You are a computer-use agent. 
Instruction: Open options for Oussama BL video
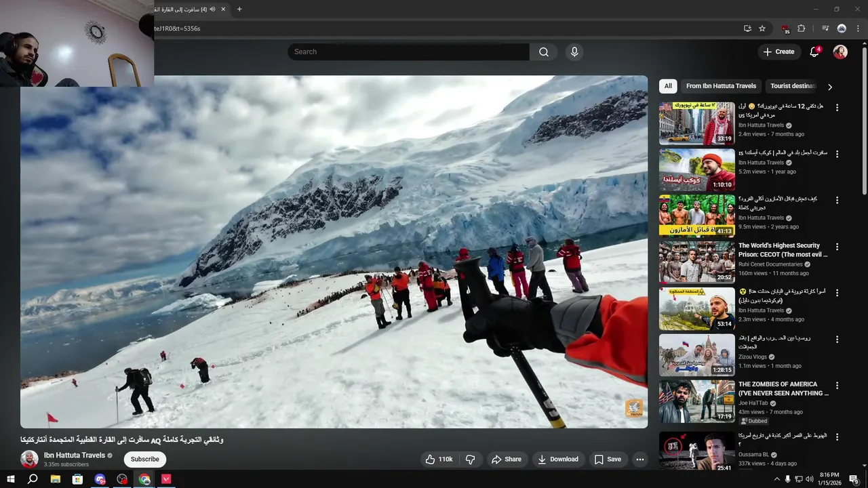click(x=837, y=436)
